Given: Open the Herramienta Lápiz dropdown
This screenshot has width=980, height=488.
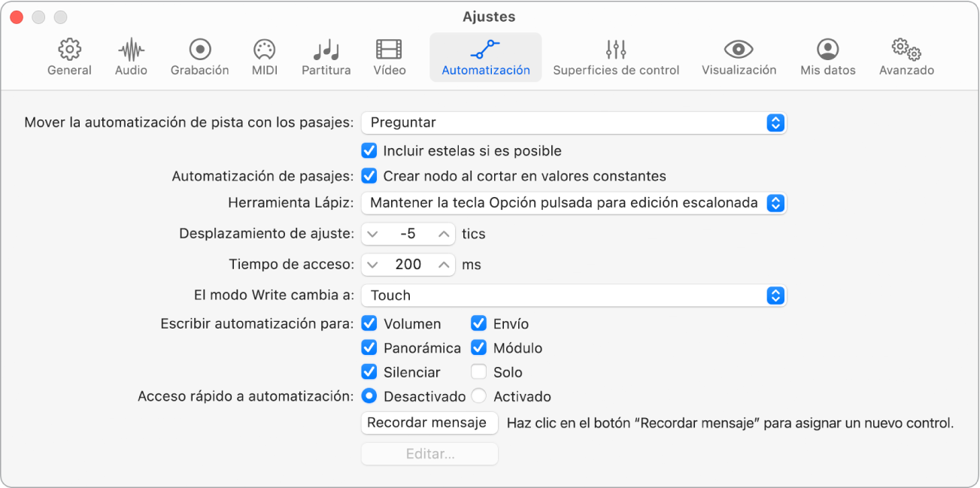Looking at the screenshot, I should [573, 203].
